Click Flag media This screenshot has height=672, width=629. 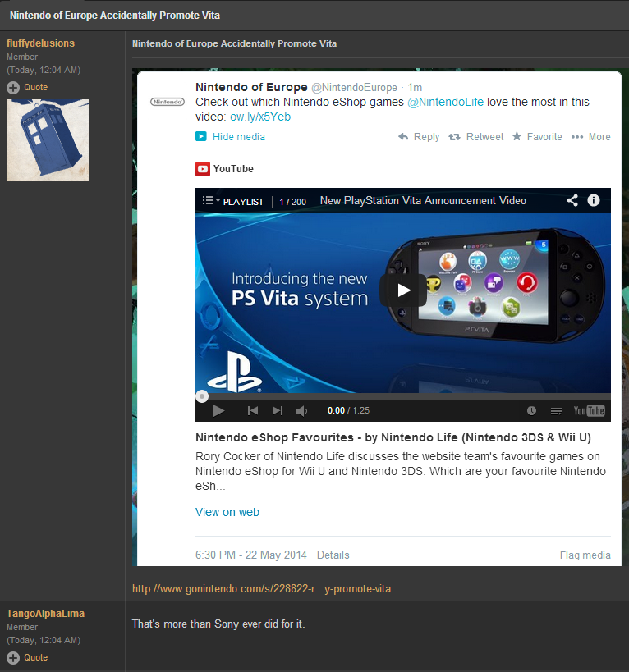585,555
